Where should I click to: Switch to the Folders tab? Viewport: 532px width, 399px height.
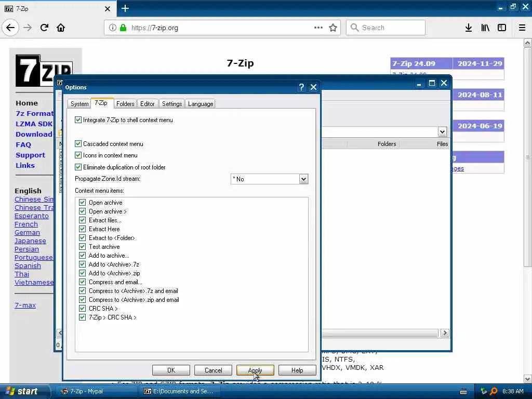point(125,104)
